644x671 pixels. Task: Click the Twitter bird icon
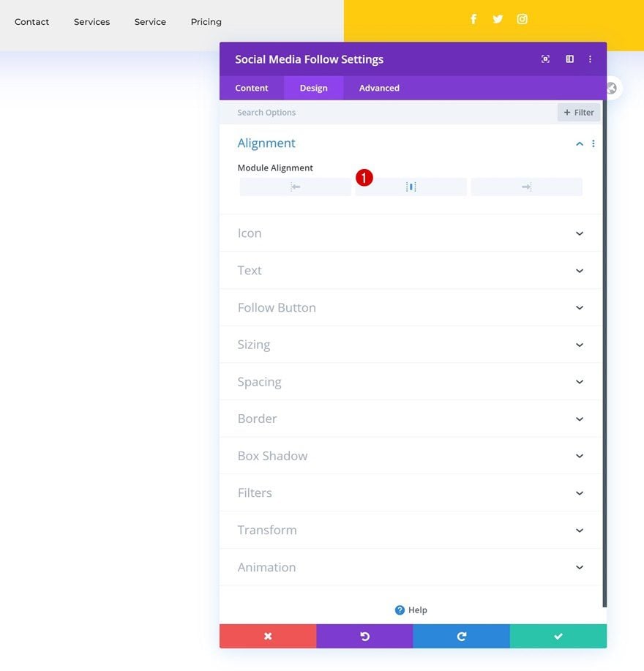pos(498,19)
